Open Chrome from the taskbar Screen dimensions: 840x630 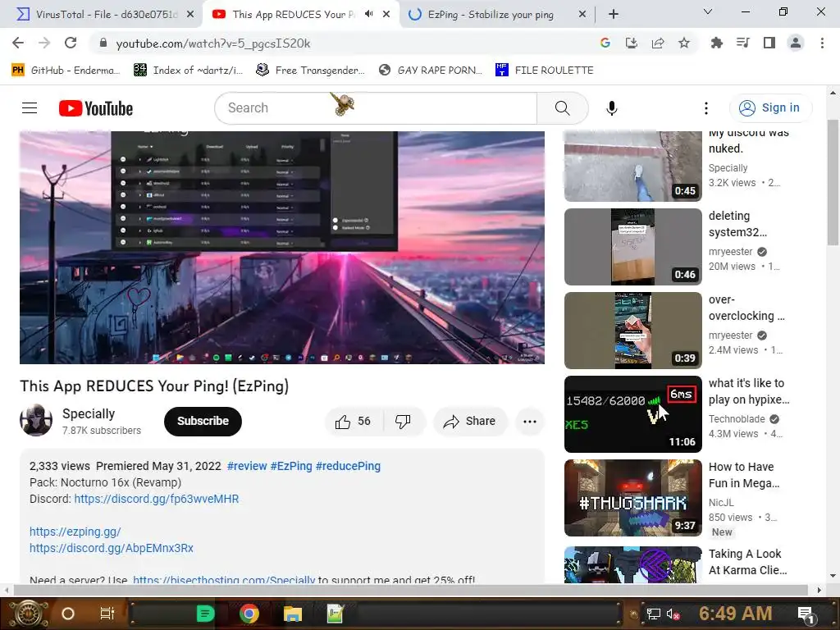249,614
